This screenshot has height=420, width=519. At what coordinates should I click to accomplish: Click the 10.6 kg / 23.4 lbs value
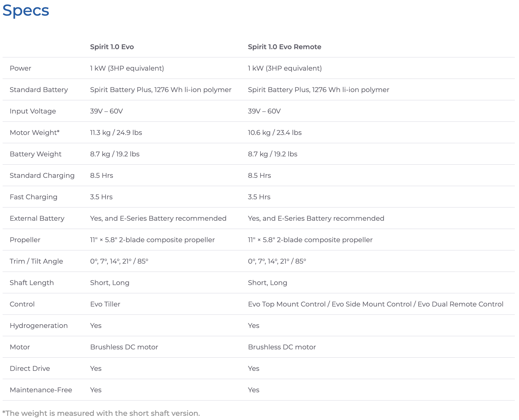click(x=275, y=133)
